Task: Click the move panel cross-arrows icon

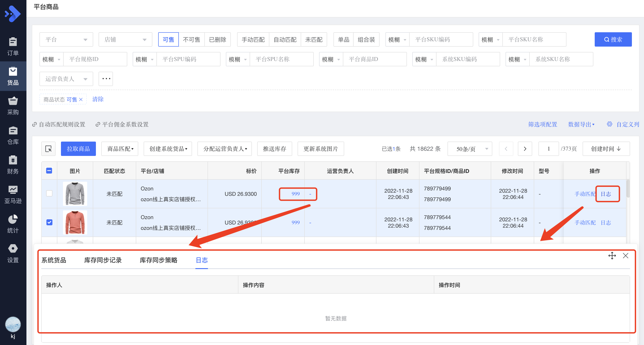Action: [612, 255]
